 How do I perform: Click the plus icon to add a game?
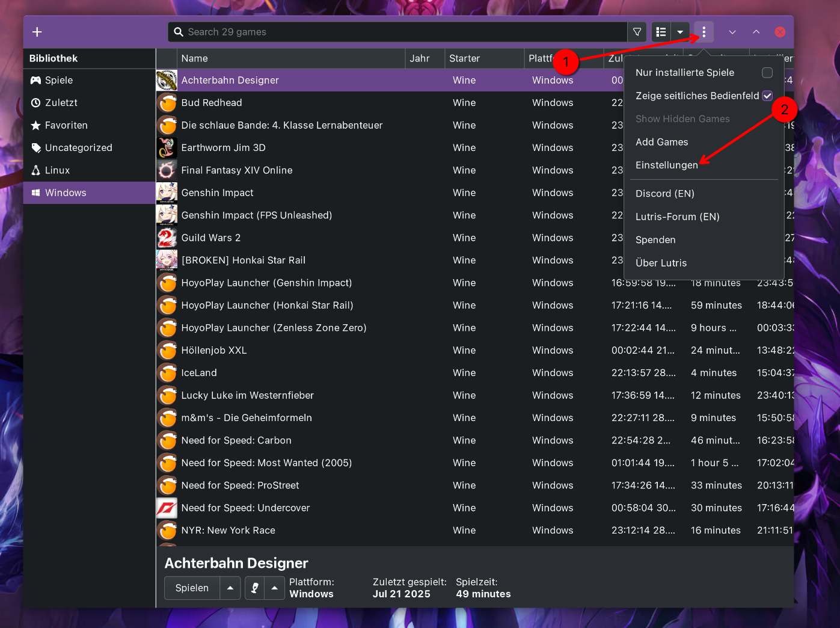tap(37, 32)
